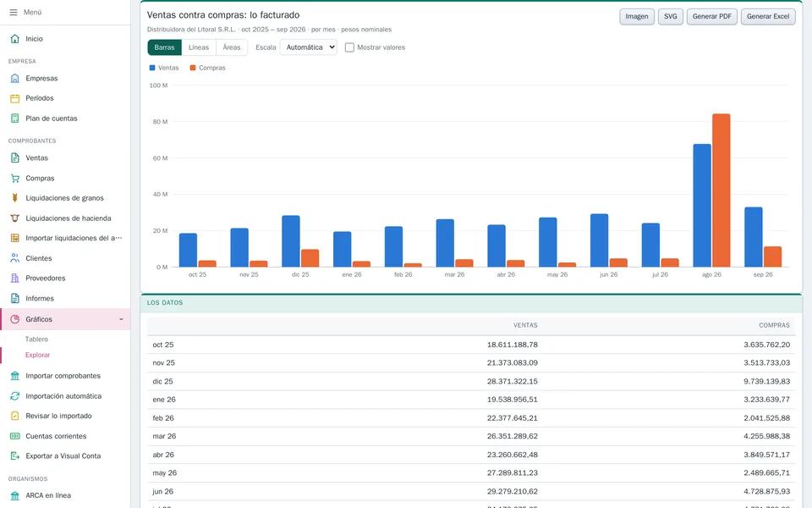812x508 pixels.
Task: Switch the chart to Líneas view
Action: click(199, 47)
